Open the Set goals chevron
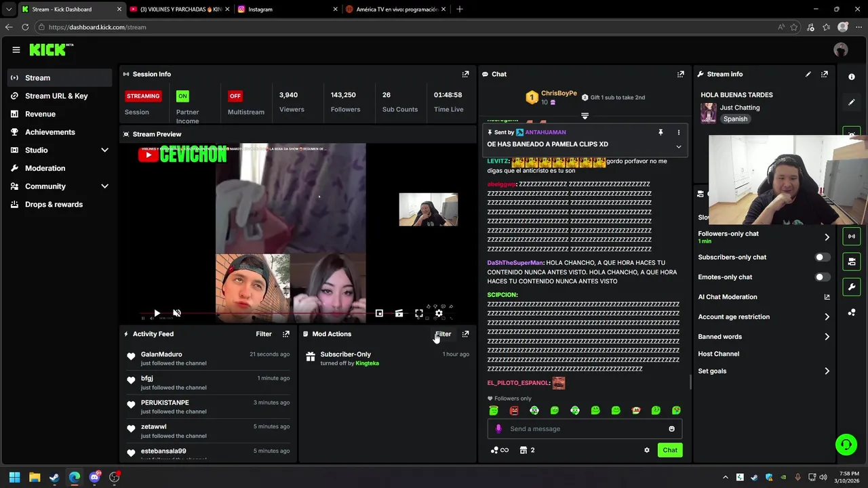 [x=827, y=371]
